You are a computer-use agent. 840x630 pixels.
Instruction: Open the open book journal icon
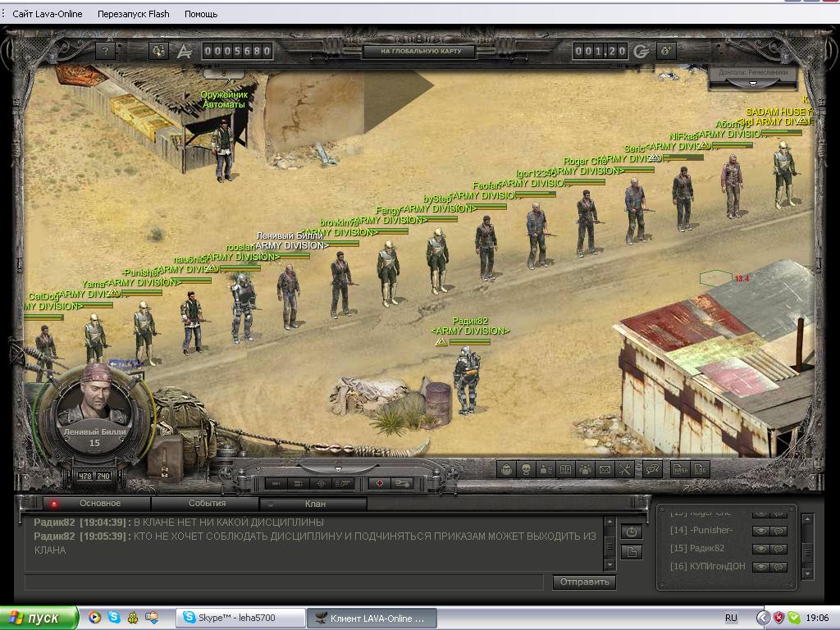[x=566, y=470]
